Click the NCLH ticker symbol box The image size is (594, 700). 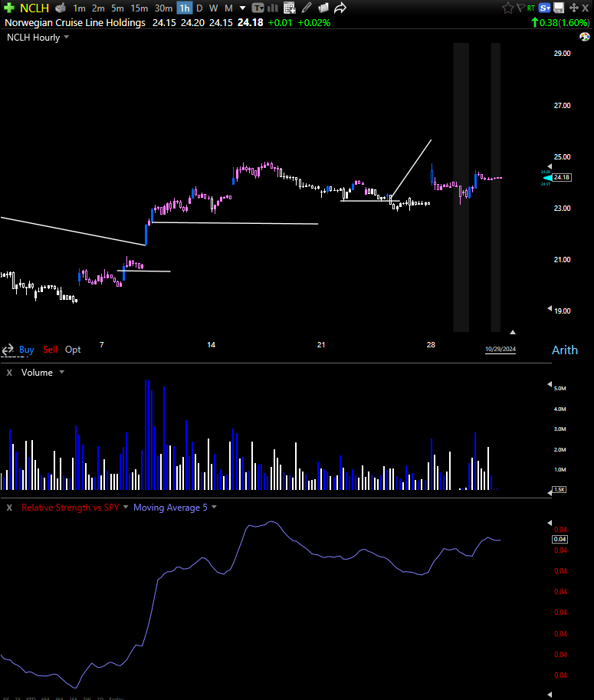coord(34,8)
